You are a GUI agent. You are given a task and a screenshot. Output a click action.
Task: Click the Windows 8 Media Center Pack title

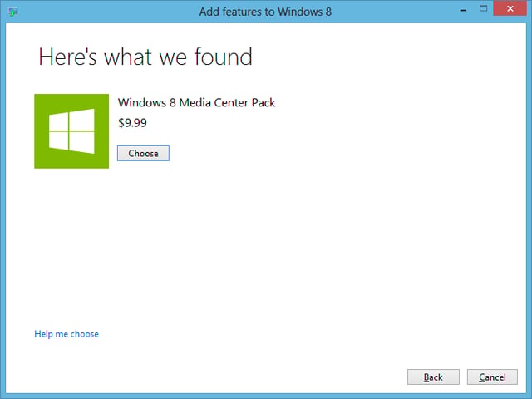196,102
